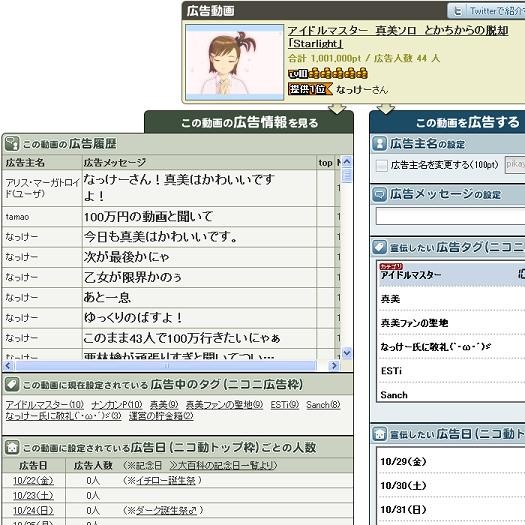The height and width of the screenshot is (525, 525).
Task: Open ダーク誕生祭 link
Action: 166,510
